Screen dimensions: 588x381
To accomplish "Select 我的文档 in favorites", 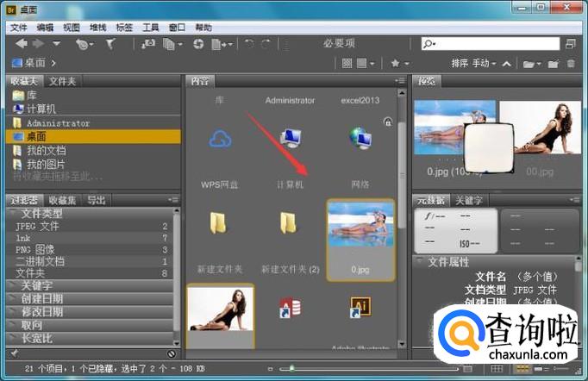I will (x=46, y=150).
